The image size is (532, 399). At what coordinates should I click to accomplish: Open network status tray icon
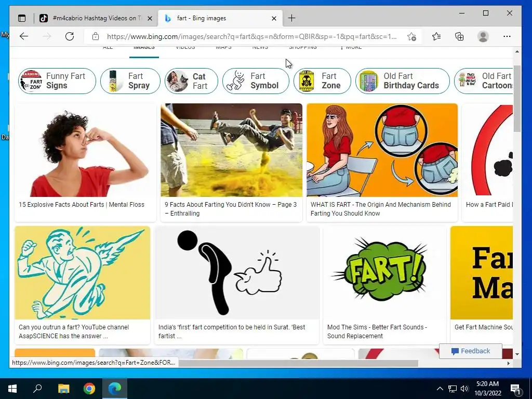[x=453, y=389]
